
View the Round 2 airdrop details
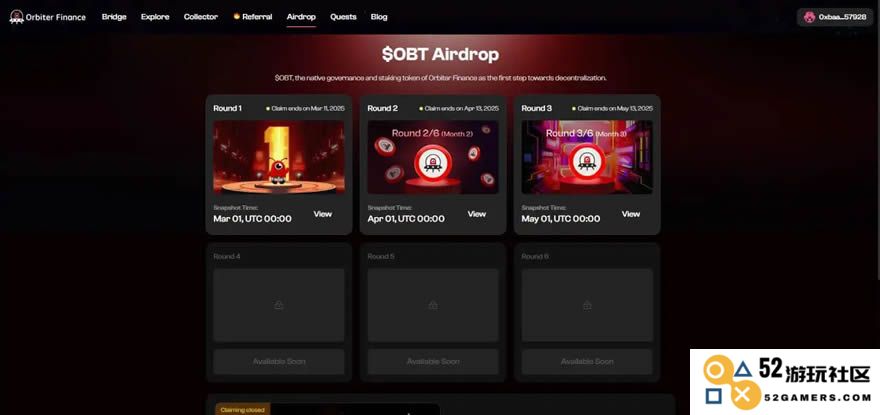click(x=476, y=214)
